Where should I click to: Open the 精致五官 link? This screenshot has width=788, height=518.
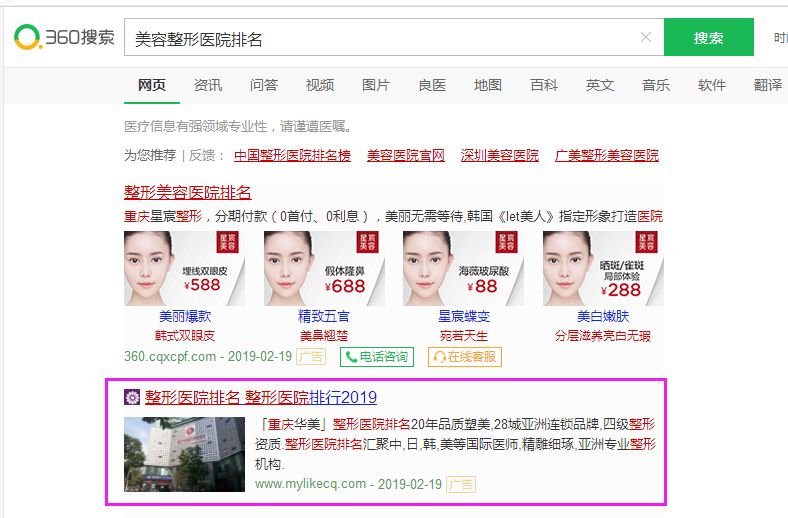(x=324, y=317)
